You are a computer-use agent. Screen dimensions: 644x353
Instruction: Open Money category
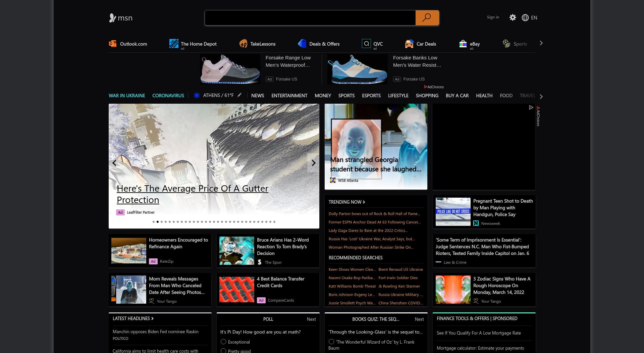point(323,96)
